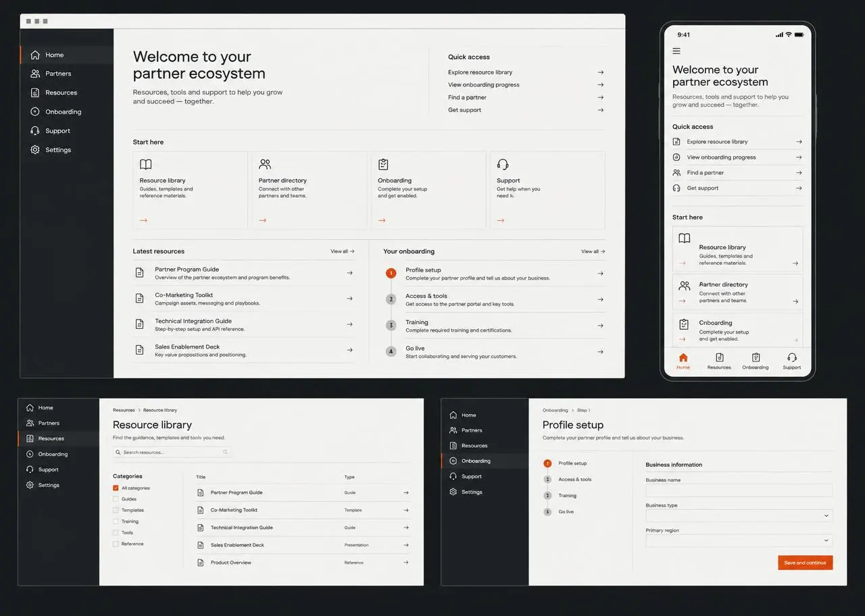Screen dimensions: 865x616
Task: Click step 2 Access & tools in Your onboarding
Action: [494, 299]
